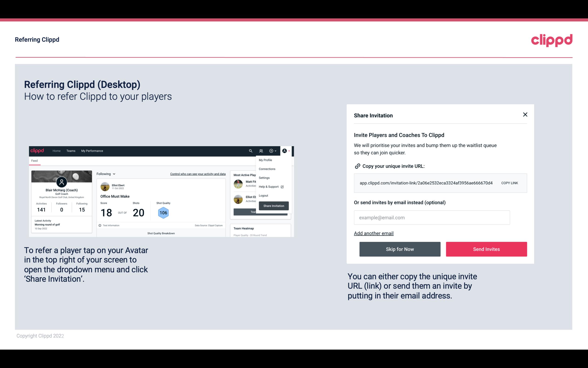Click the 'Send Invites' button
Image resolution: width=588 pixels, height=368 pixels.
(486, 249)
